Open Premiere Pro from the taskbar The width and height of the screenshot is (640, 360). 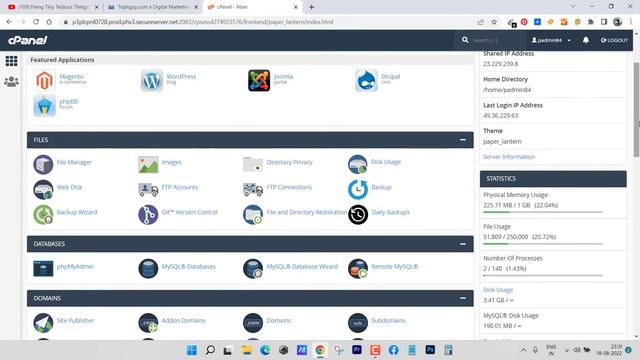pos(357,350)
